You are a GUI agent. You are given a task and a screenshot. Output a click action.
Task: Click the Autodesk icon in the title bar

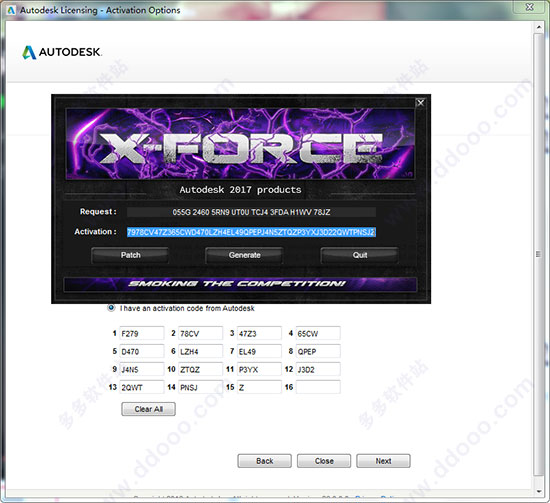click(x=11, y=10)
